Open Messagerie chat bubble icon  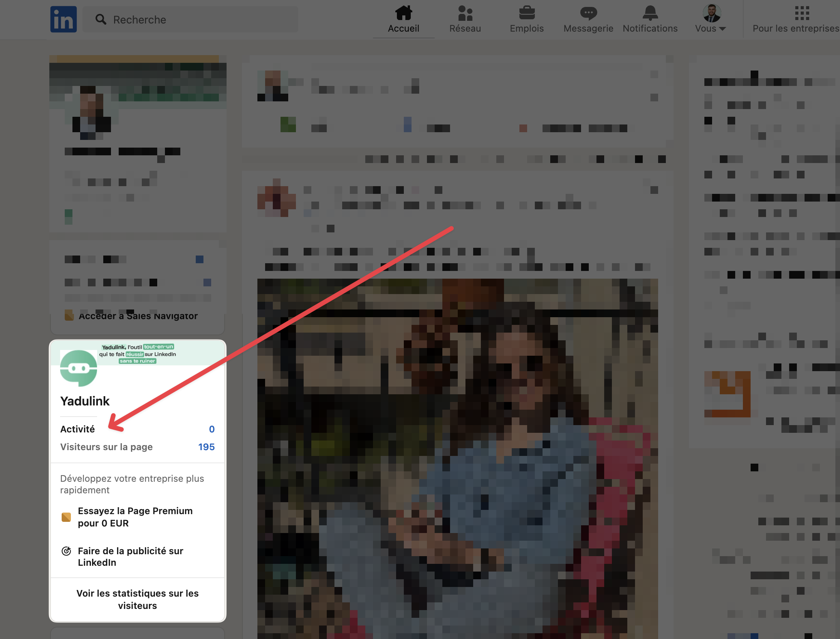tap(588, 13)
